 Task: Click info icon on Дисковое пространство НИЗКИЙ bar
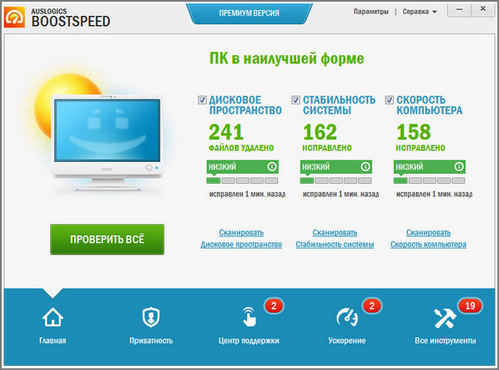pyautogui.click(x=272, y=166)
